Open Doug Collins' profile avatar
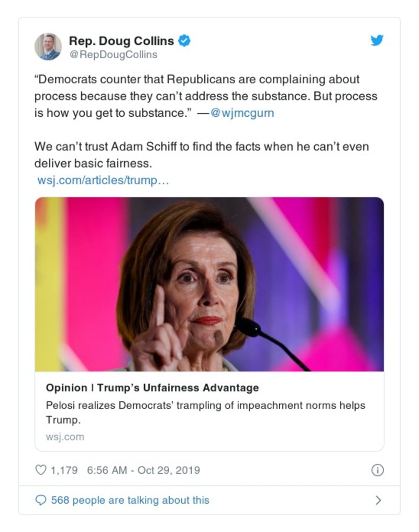Screen dimensions: 419x532 click(48, 47)
